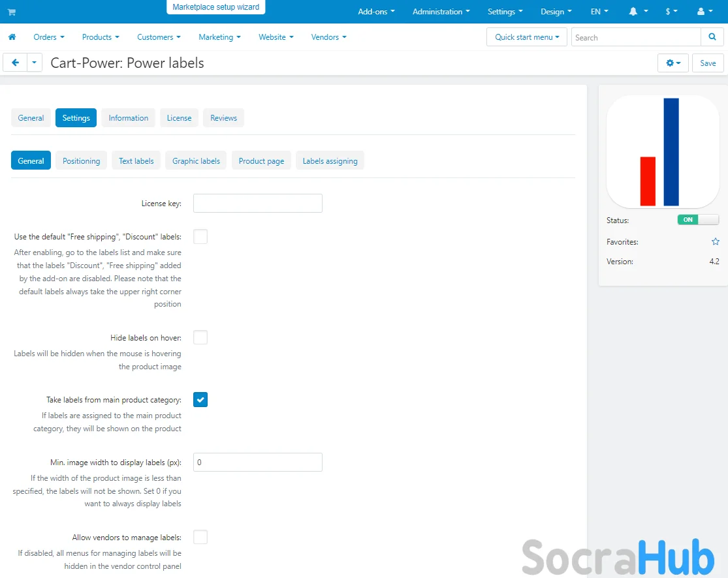
Task: Click the shopping cart icon in top bar
Action: click(x=12, y=12)
